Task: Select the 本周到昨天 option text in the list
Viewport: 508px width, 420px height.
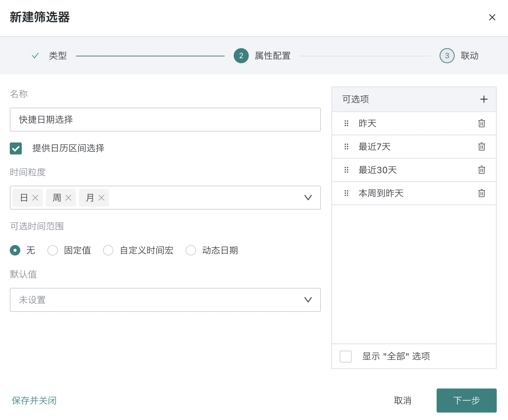Action: (381, 193)
